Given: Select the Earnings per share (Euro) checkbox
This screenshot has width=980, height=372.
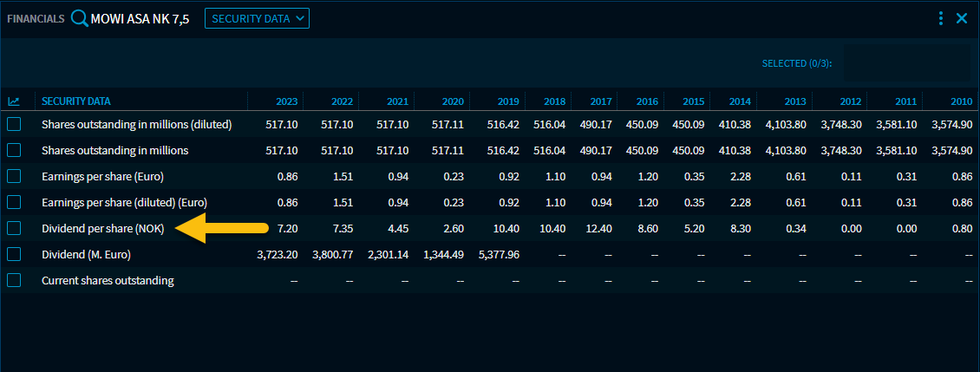Looking at the screenshot, I should point(14,177).
